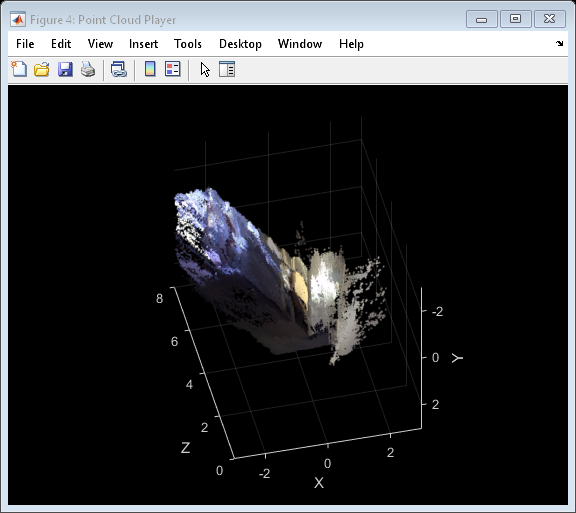This screenshot has width=576, height=513.
Task: Open a file with folder icon
Action: [x=42, y=69]
